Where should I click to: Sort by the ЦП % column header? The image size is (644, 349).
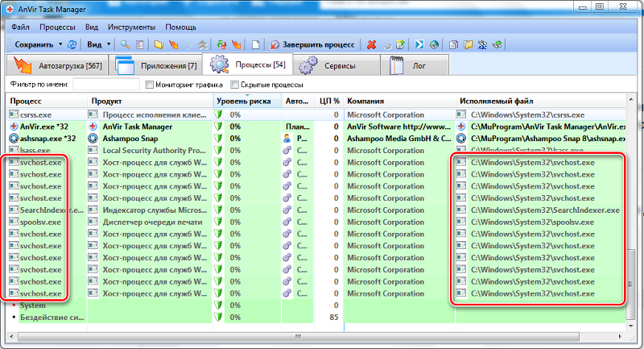329,101
